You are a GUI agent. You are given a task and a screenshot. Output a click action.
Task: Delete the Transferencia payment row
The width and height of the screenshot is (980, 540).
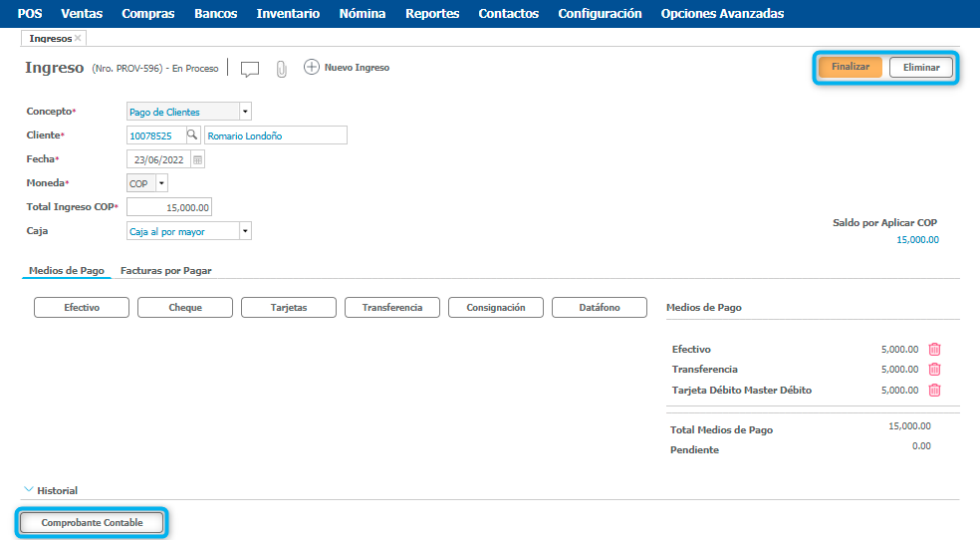click(x=934, y=370)
